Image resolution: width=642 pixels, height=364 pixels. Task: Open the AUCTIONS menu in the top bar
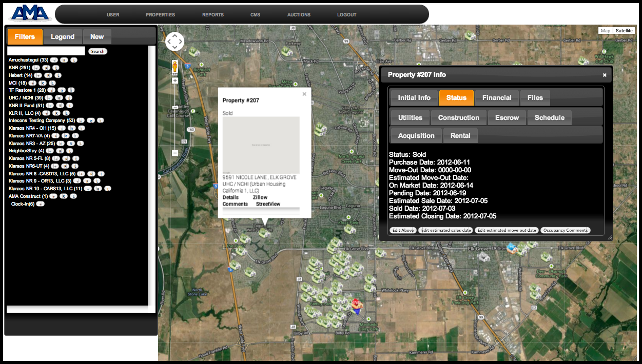pos(299,15)
